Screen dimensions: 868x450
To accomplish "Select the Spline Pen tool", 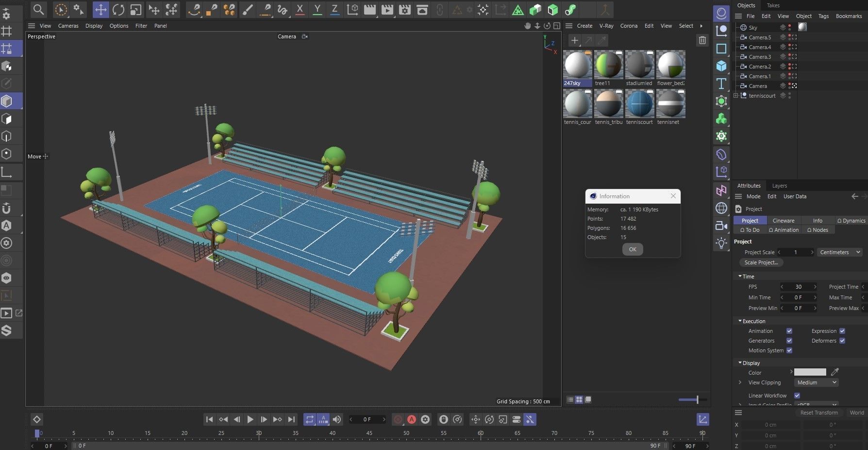I will click(194, 9).
